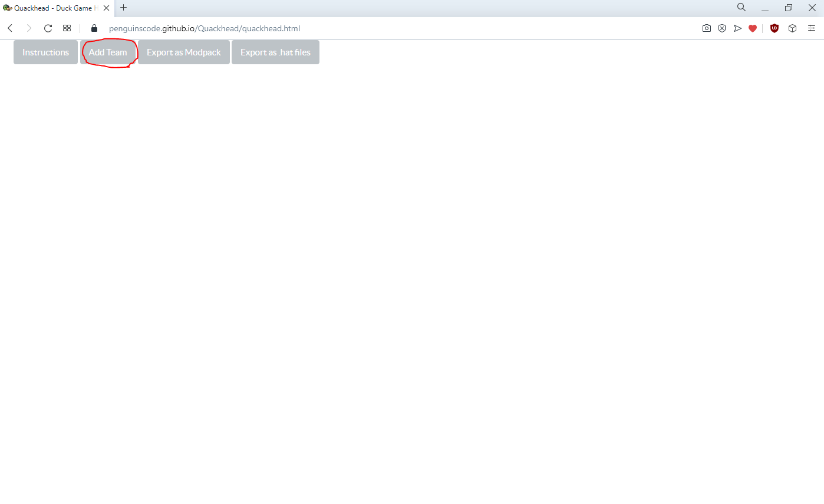
Task: Add a new team with Add Team
Action: tap(108, 52)
